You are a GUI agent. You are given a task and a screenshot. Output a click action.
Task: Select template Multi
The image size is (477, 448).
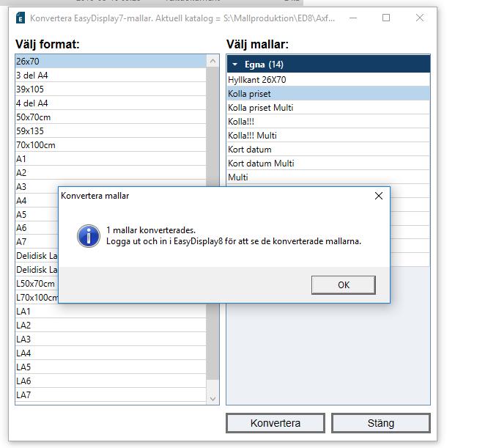point(328,177)
